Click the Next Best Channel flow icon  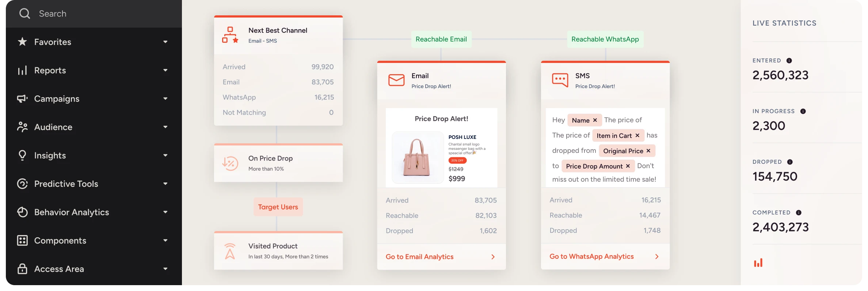pos(230,35)
